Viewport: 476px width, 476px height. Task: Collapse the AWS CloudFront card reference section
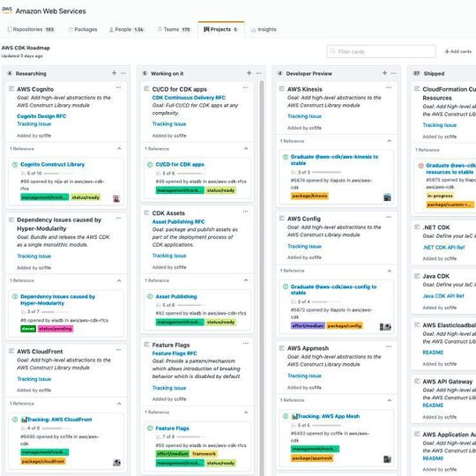coord(119,404)
